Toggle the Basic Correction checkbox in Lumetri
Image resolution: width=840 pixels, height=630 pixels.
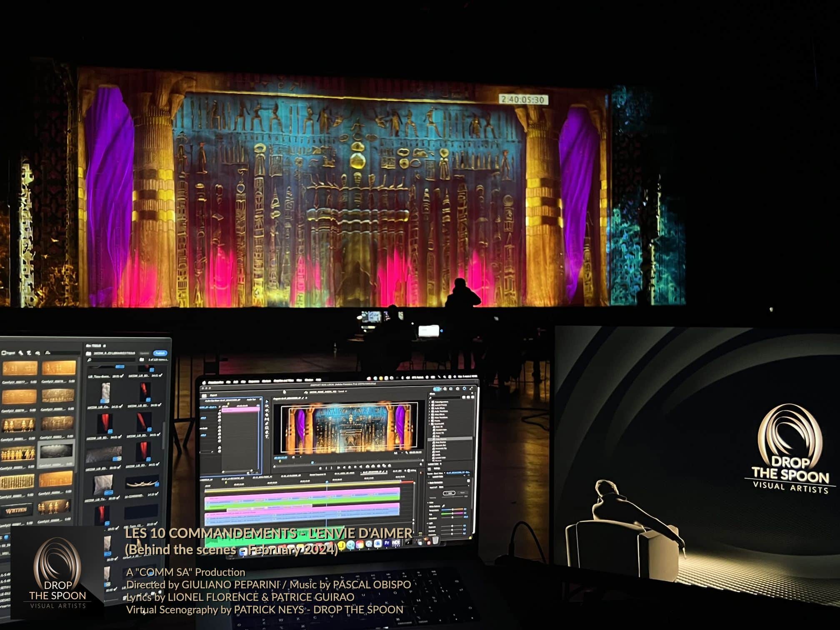(x=468, y=480)
